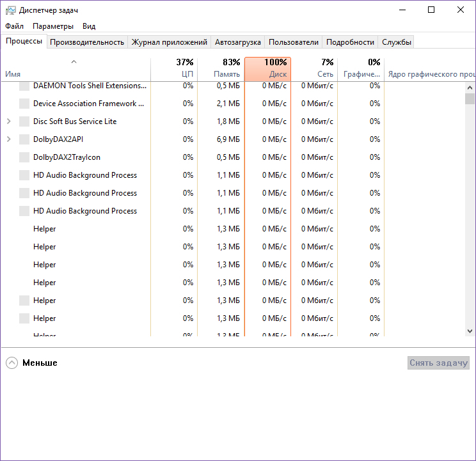The image size is (476, 461).
Task: Switch to the Производительность tab
Action: tap(87, 42)
